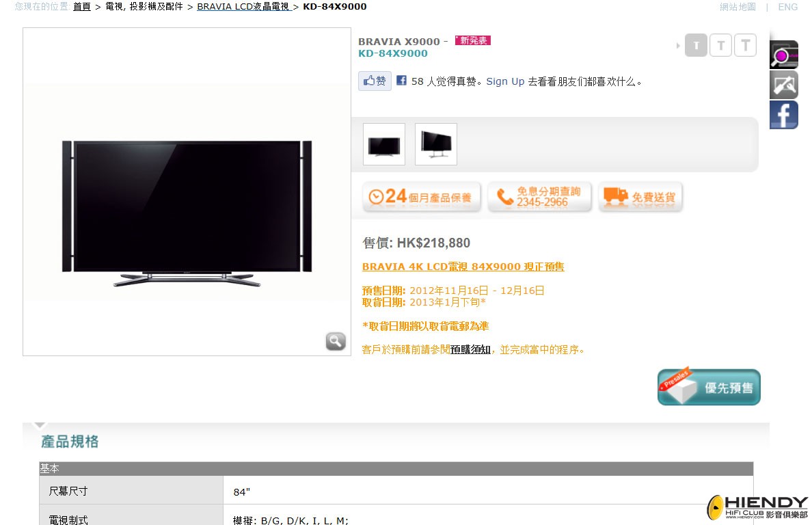Select the largest text size T button

click(746, 45)
